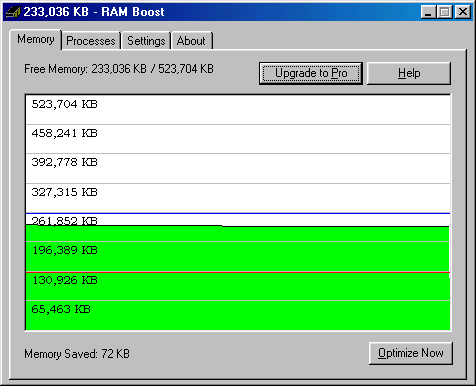Click the Upgrade to Pro button
Viewport: 476px width, 386px height.
click(x=311, y=73)
